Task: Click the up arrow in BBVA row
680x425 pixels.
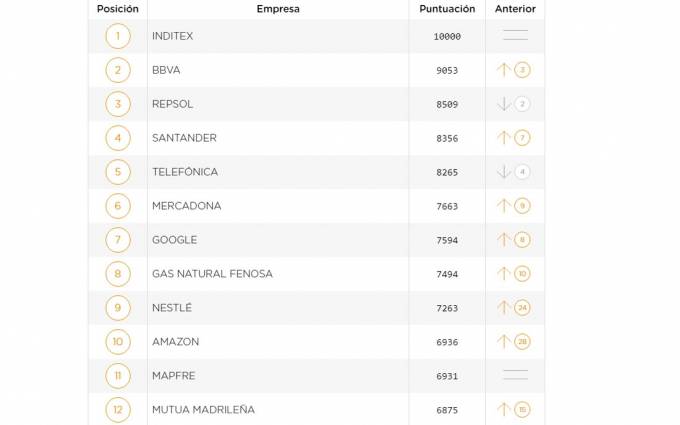Action: 504,70
